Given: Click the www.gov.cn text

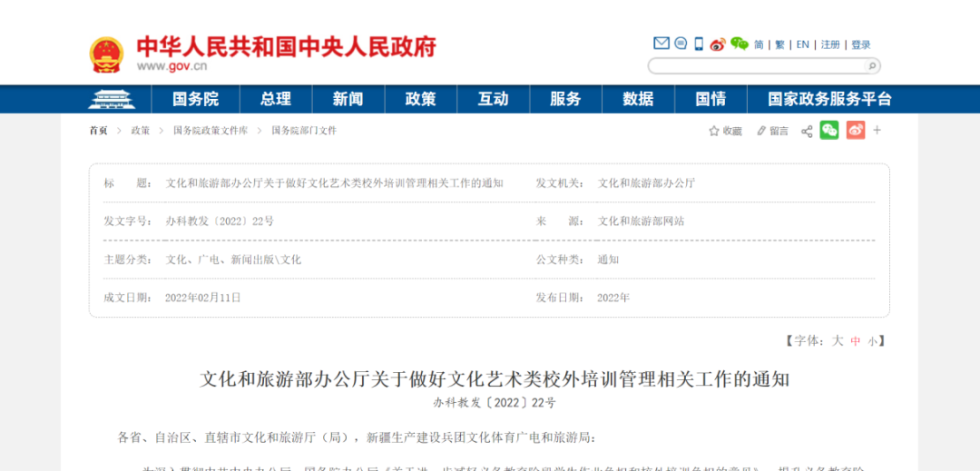Looking at the screenshot, I should [171, 66].
